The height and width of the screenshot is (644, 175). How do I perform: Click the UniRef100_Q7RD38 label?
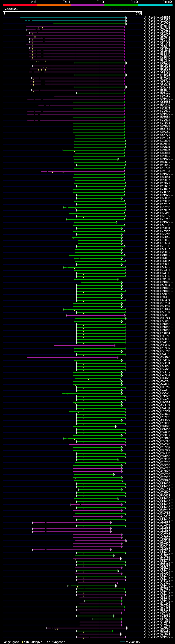point(157,634)
